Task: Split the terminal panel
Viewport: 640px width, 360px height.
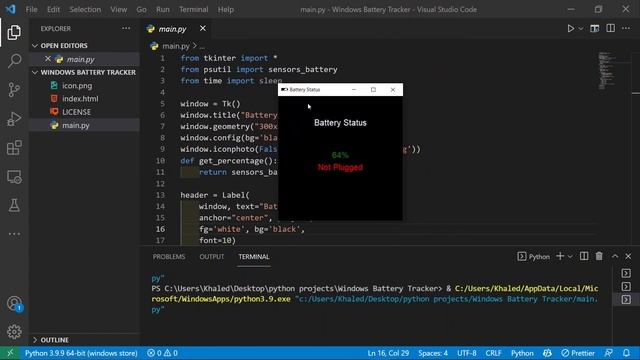Action: [584, 256]
